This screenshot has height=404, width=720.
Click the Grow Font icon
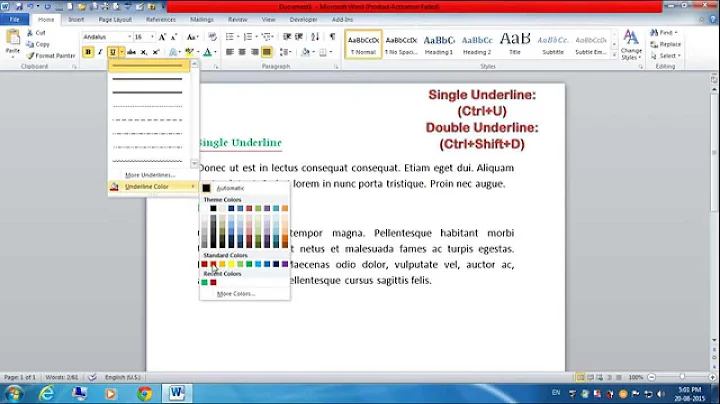(x=162, y=37)
